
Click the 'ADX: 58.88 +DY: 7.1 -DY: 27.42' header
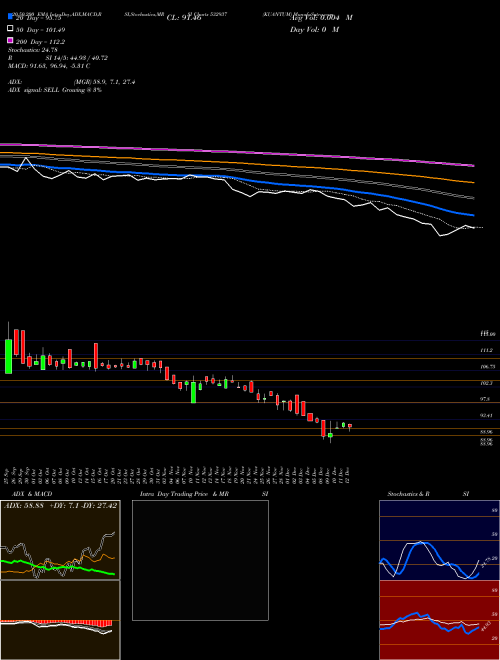click(60, 505)
